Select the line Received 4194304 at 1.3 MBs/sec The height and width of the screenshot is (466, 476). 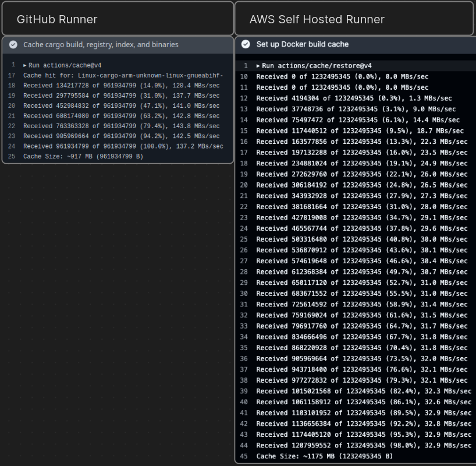[354, 98]
